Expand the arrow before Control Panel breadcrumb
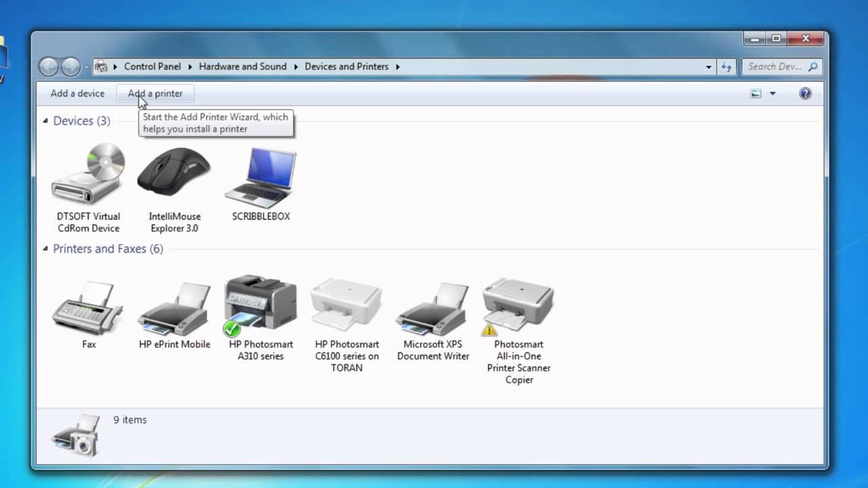868x488 pixels. (x=115, y=66)
